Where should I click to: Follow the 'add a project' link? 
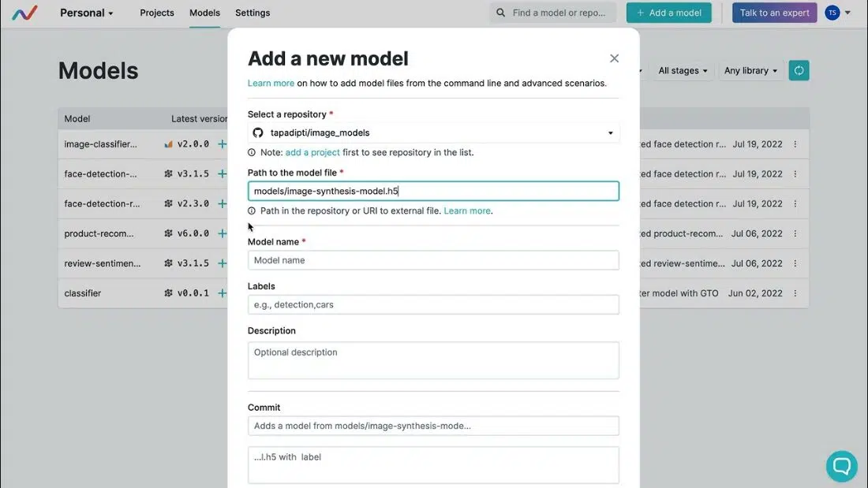tap(312, 153)
